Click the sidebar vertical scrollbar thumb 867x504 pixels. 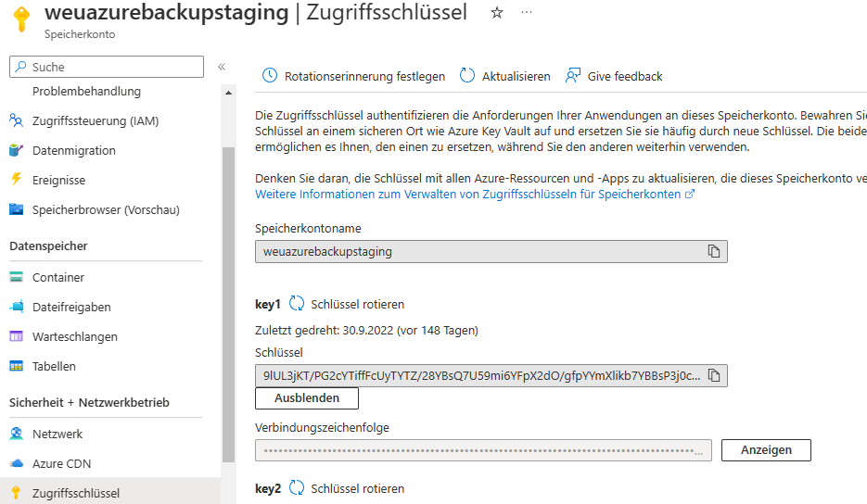[x=228, y=305]
